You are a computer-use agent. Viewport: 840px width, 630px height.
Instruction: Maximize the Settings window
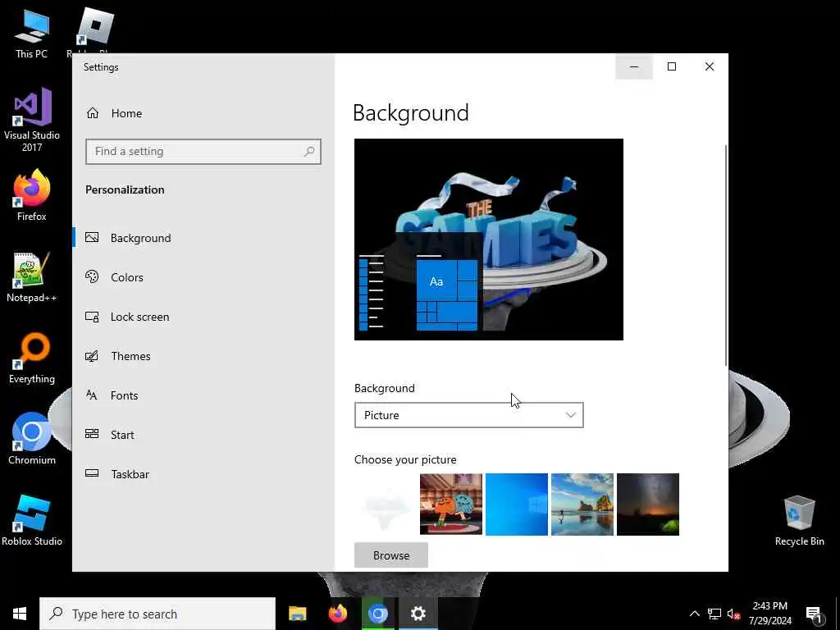click(x=672, y=66)
